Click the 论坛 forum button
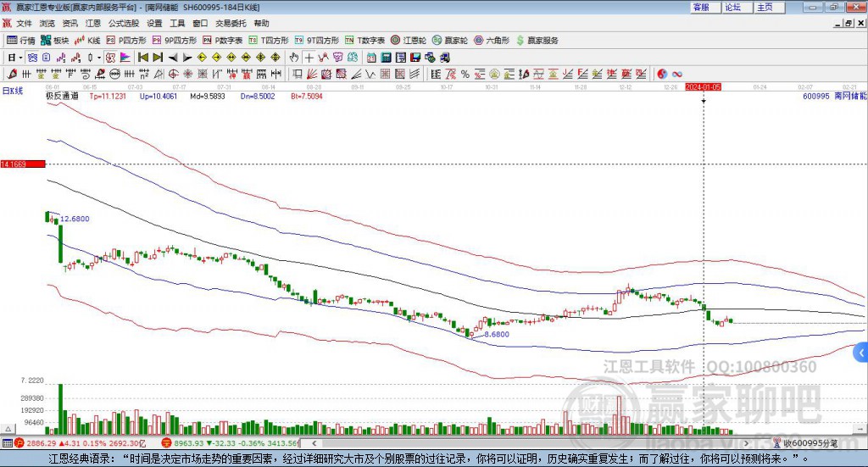 (732, 7)
